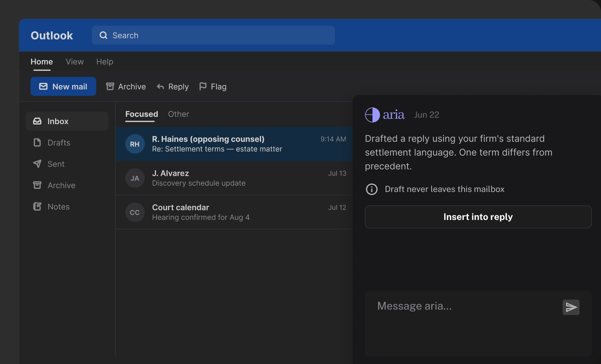Click the Inbox tray icon
Viewport: 601px width, 364px height.
click(37, 121)
